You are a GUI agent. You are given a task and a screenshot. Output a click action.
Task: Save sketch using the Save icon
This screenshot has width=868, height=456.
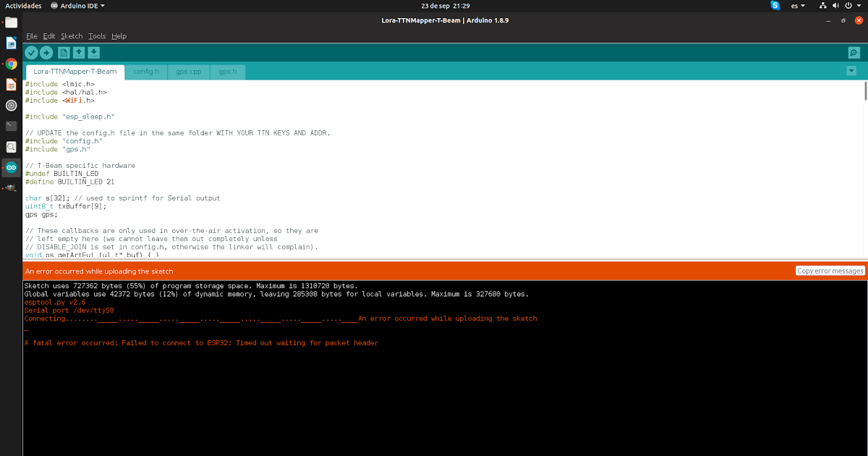click(x=93, y=52)
